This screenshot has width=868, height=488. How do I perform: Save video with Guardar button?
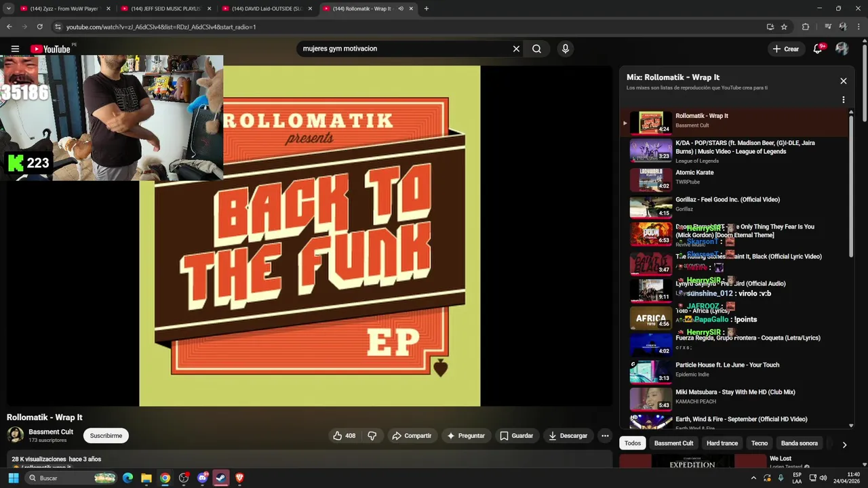[517, 436]
